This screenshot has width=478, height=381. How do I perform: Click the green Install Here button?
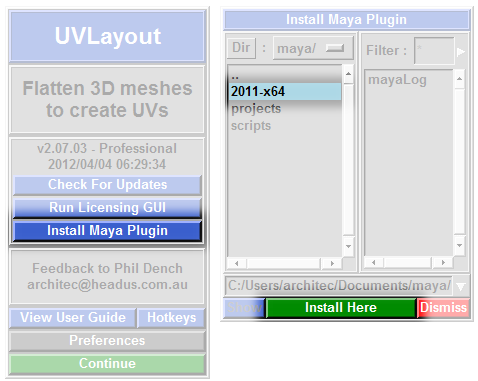(x=341, y=307)
